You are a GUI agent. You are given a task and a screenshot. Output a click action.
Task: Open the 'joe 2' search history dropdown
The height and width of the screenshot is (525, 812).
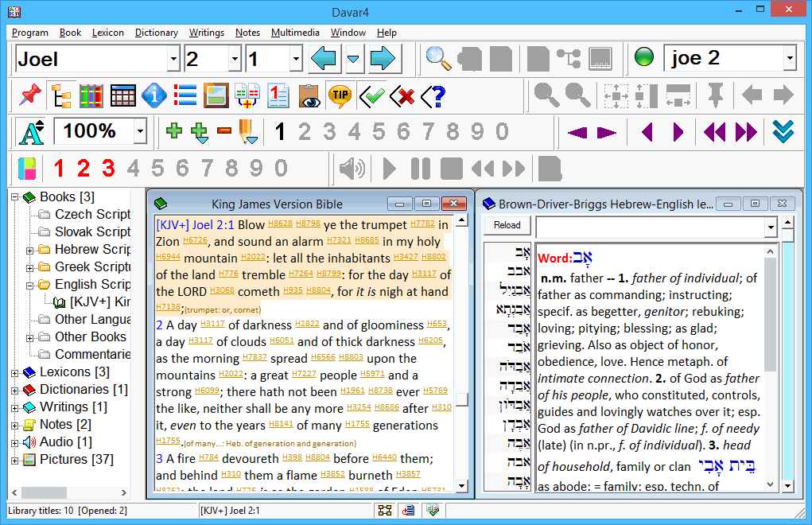(x=790, y=58)
